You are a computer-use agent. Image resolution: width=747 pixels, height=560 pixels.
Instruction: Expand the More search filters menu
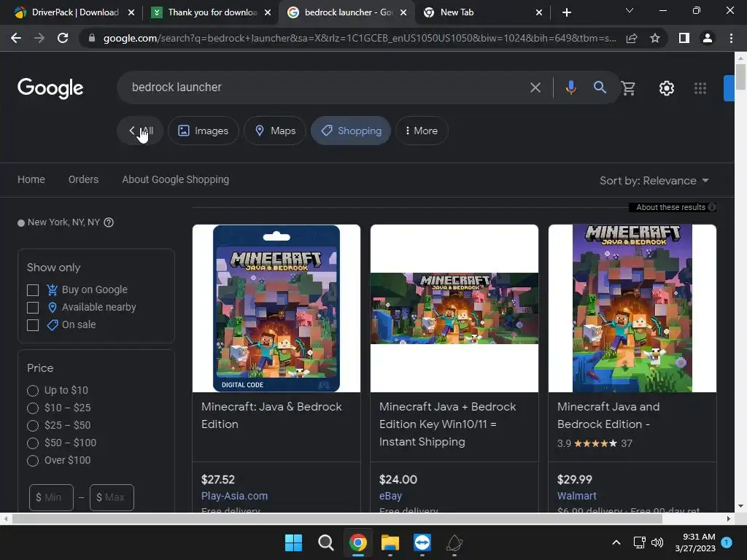[422, 131]
